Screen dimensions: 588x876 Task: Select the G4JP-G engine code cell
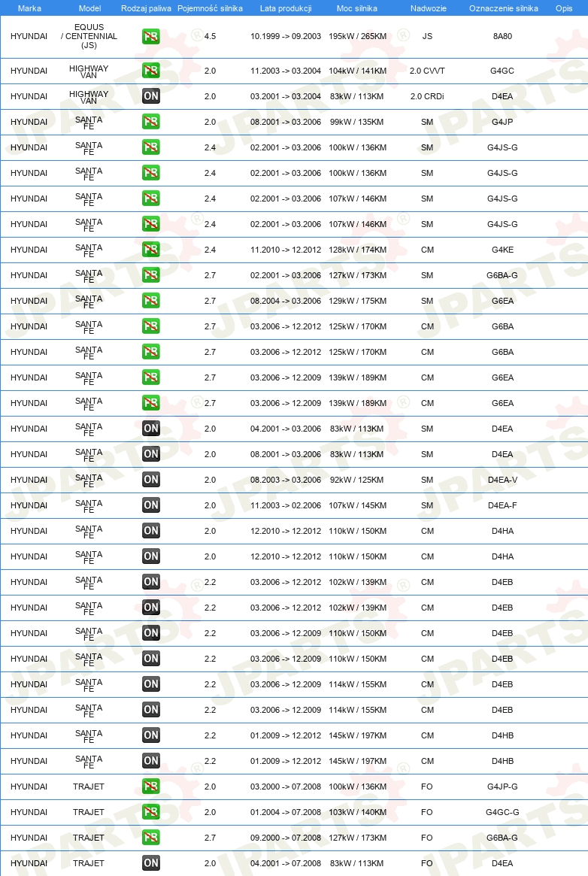[x=502, y=786]
